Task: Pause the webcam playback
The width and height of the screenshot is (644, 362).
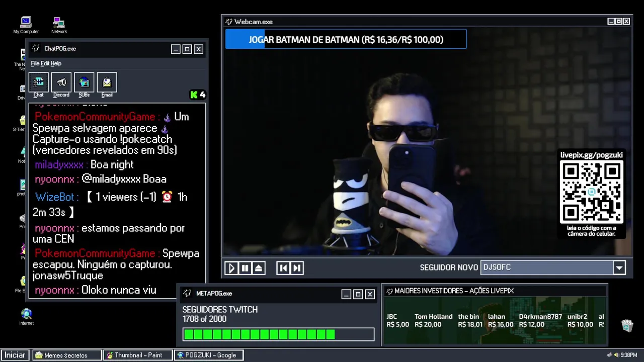Action: pos(245,268)
